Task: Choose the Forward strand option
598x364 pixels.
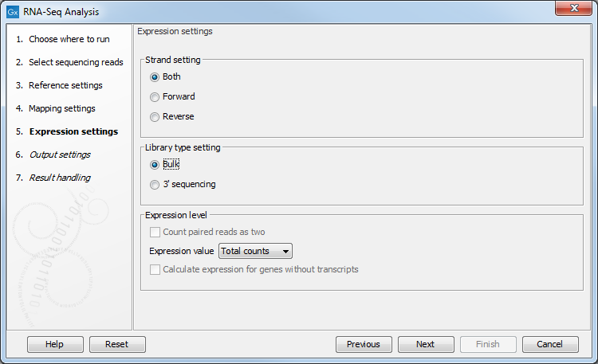Action: click(x=155, y=97)
